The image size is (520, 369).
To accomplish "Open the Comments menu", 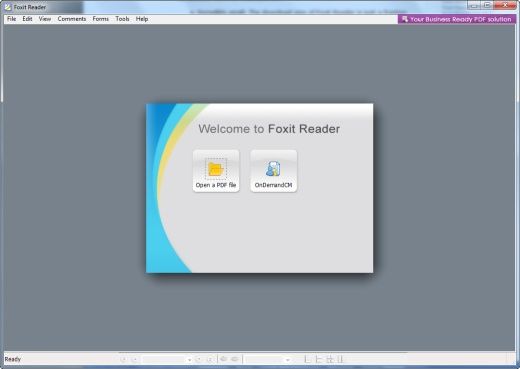I will click(72, 19).
